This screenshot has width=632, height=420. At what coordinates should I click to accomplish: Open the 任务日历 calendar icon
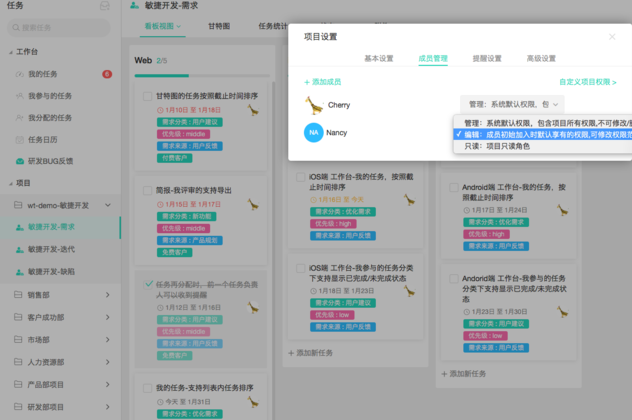pyautogui.click(x=19, y=139)
